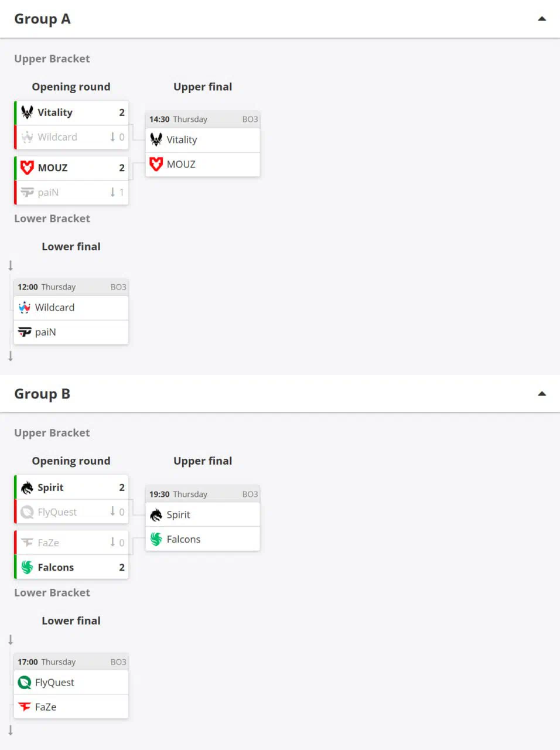Click the Group A heading
Image resolution: width=560 pixels, height=750 pixels.
tap(42, 19)
